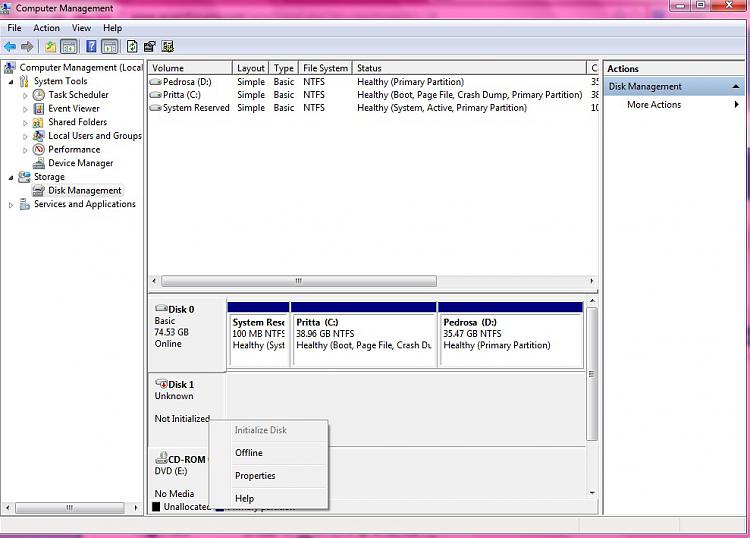
Task: Click the Performance icon
Action: click(x=39, y=150)
